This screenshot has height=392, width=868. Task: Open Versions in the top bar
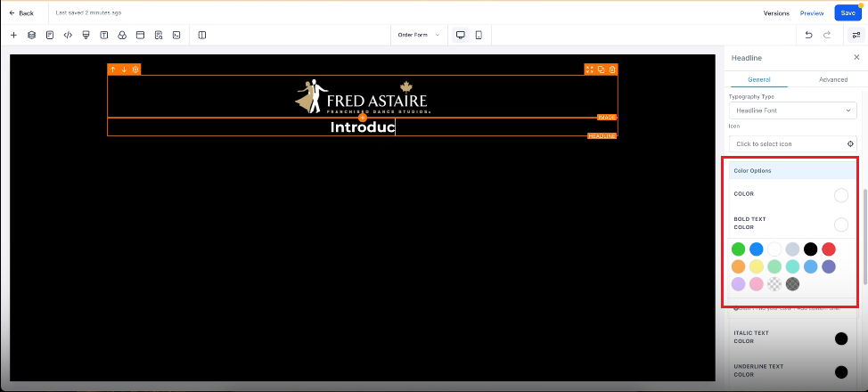pyautogui.click(x=776, y=13)
